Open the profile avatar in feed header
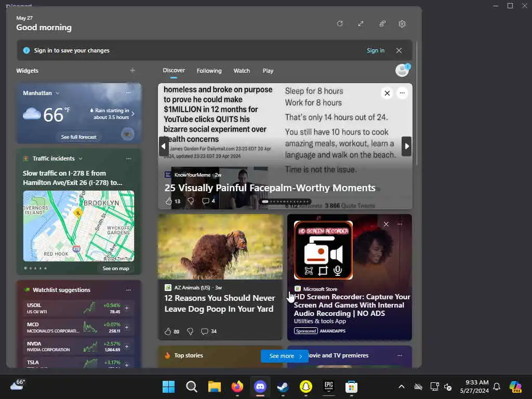532x399 pixels. [x=403, y=70]
